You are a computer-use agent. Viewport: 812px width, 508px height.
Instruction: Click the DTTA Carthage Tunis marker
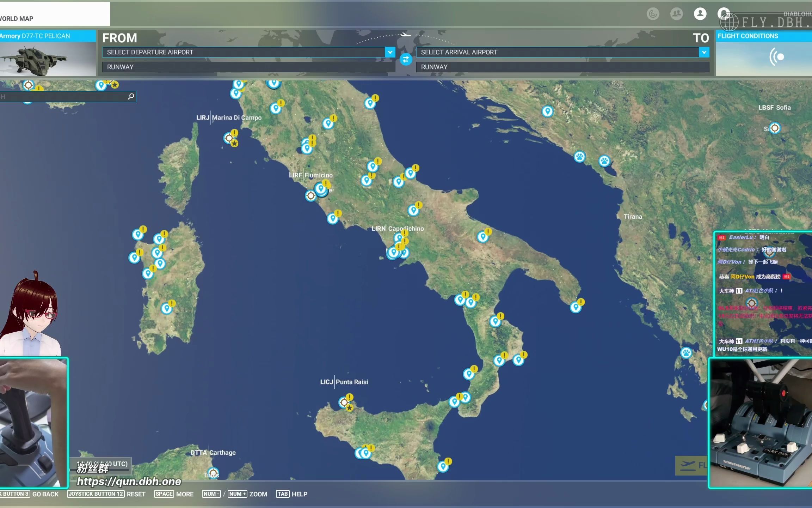[213, 473]
